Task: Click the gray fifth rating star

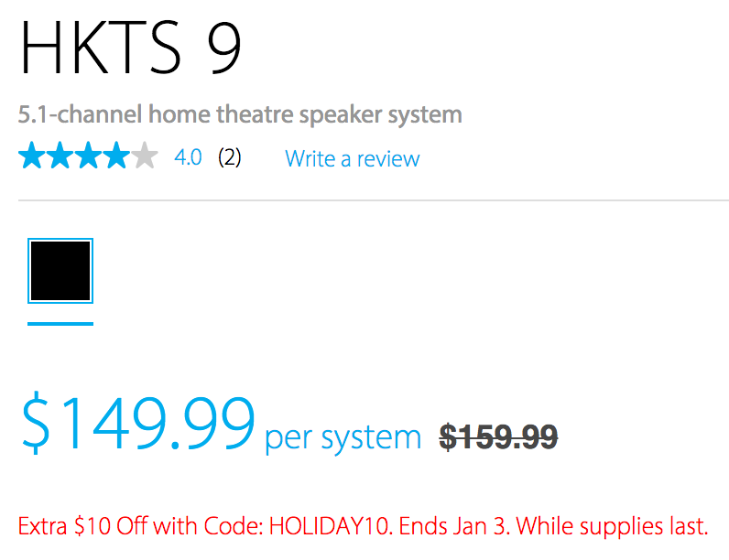Action: click(145, 156)
